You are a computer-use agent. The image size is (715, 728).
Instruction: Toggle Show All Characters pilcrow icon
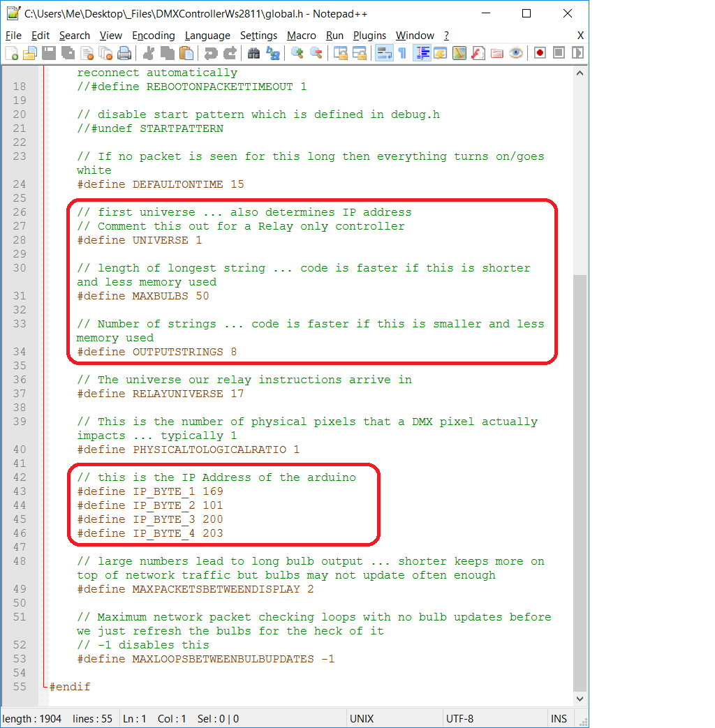(402, 53)
